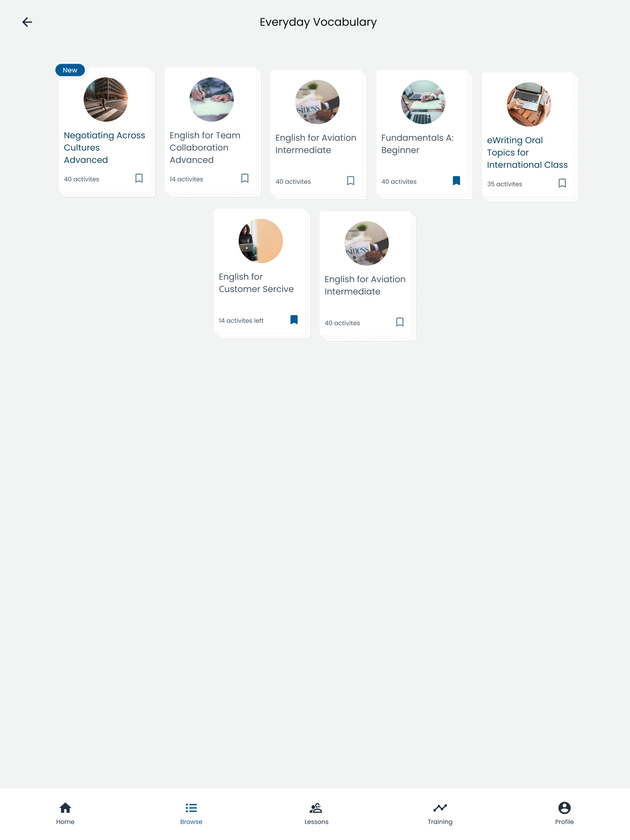Viewport: 630px width, 840px height.
Task: Go back using the arrow icon
Action: click(x=27, y=22)
